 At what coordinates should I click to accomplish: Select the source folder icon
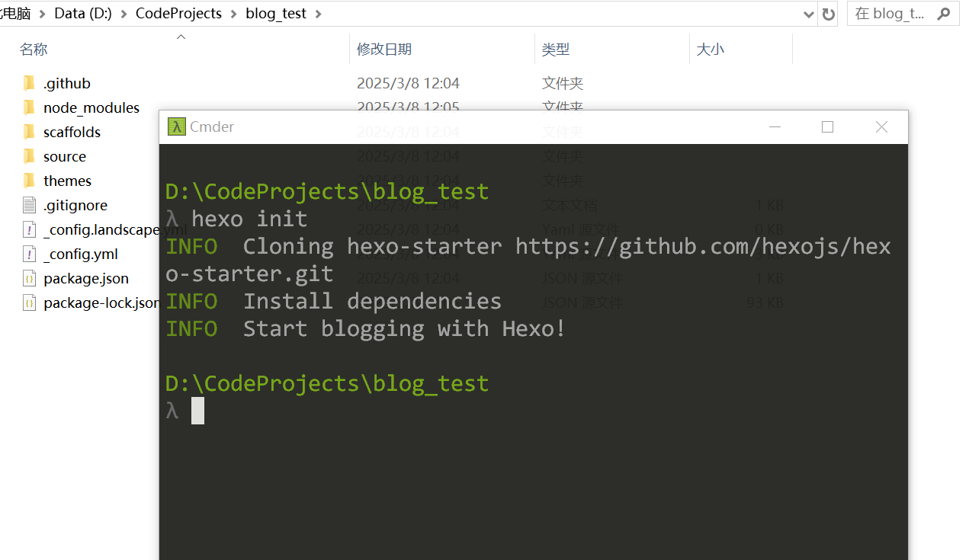(x=29, y=156)
